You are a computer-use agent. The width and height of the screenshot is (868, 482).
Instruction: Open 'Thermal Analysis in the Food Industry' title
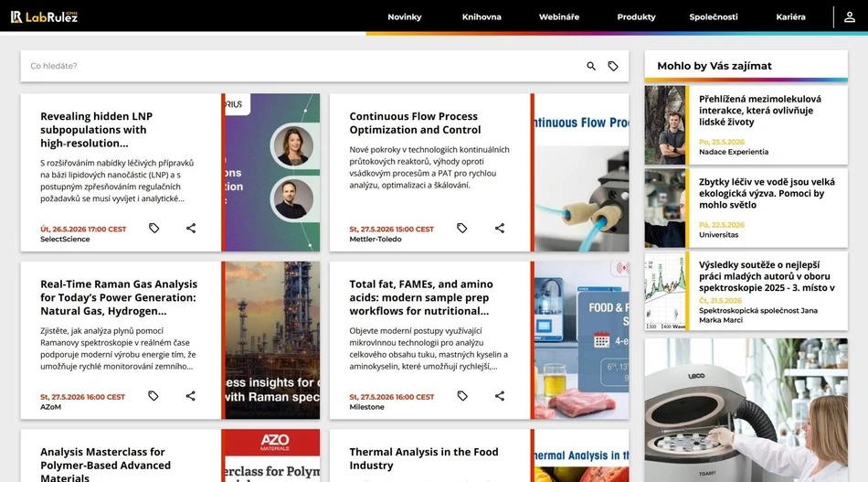(x=423, y=459)
